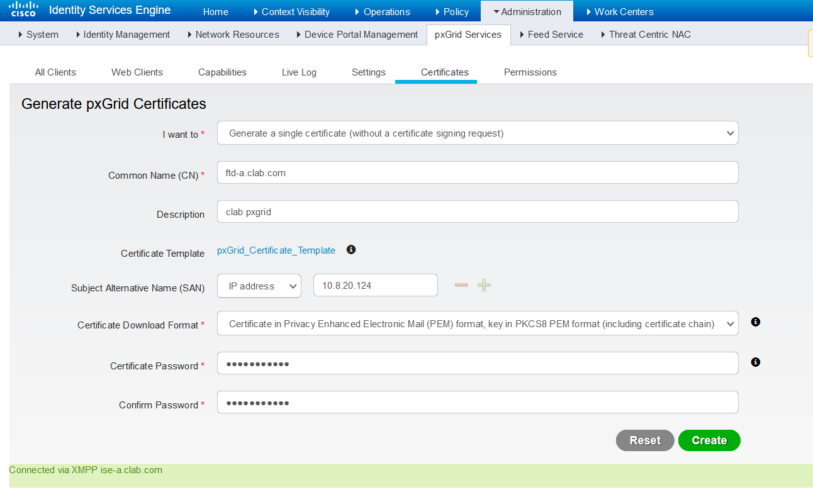This screenshot has height=504, width=813.
Task: Click the Reset button
Action: [645, 440]
